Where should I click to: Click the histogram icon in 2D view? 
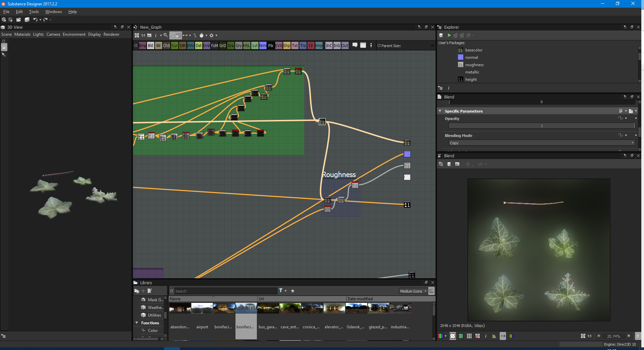(494, 336)
